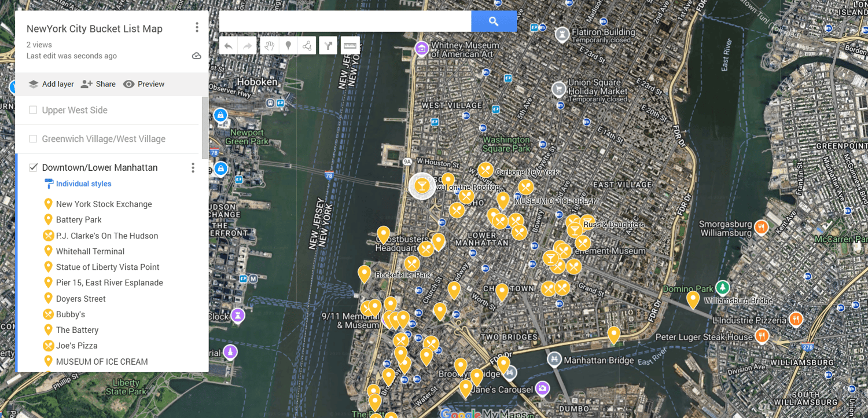This screenshot has width=868, height=418.
Task: Open the Share dialog
Action: click(98, 84)
